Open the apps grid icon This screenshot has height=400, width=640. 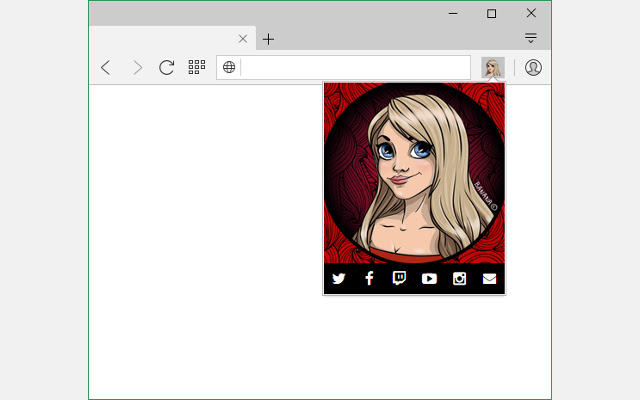click(x=197, y=67)
